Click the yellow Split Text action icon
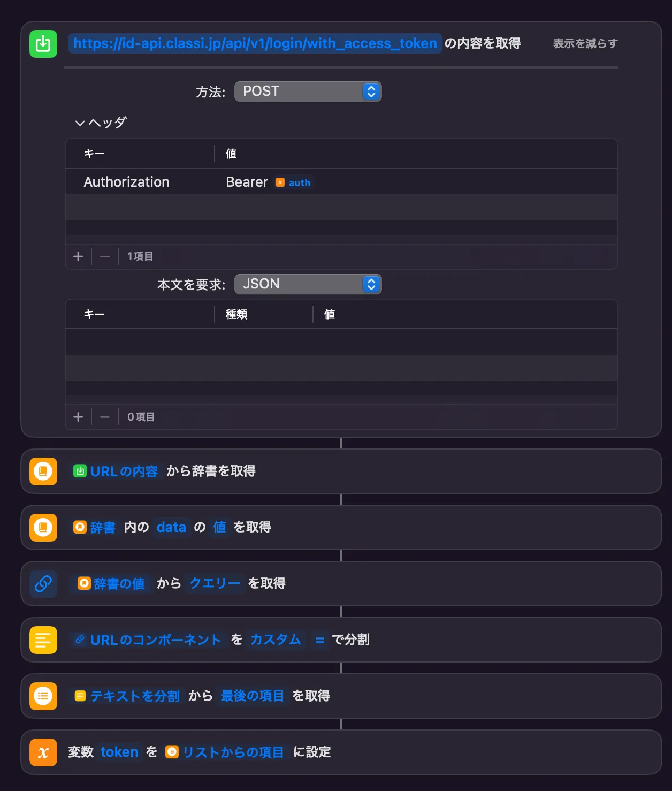The width and height of the screenshot is (672, 791). tap(43, 640)
